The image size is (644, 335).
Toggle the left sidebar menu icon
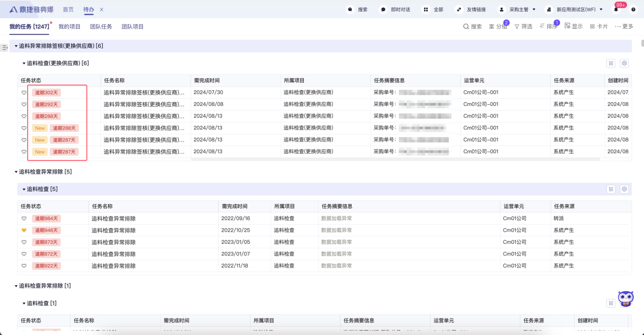pos(5,48)
